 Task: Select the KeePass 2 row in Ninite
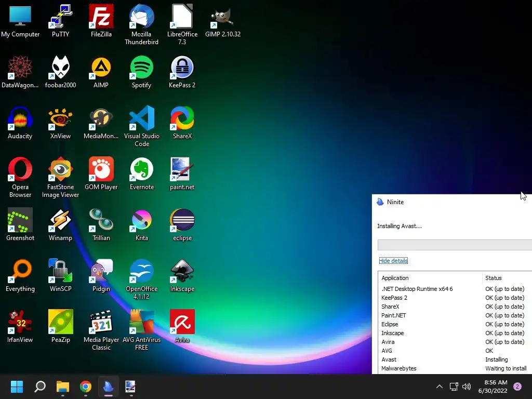455,298
